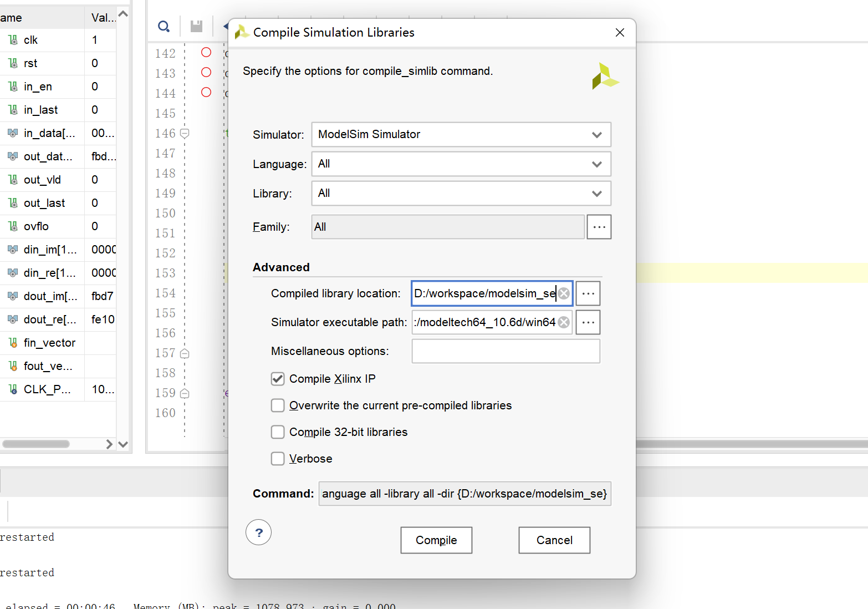Collapse code fold marker at line 157
Image resolution: width=868 pixels, height=609 pixels.
[x=185, y=353]
